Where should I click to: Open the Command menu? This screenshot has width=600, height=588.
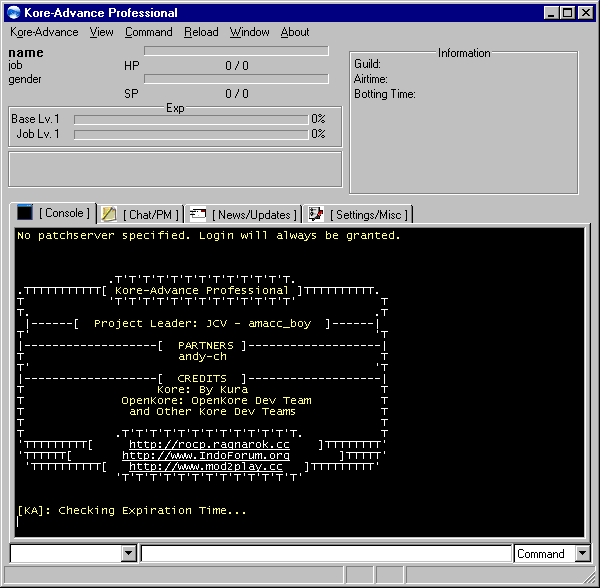tap(148, 32)
